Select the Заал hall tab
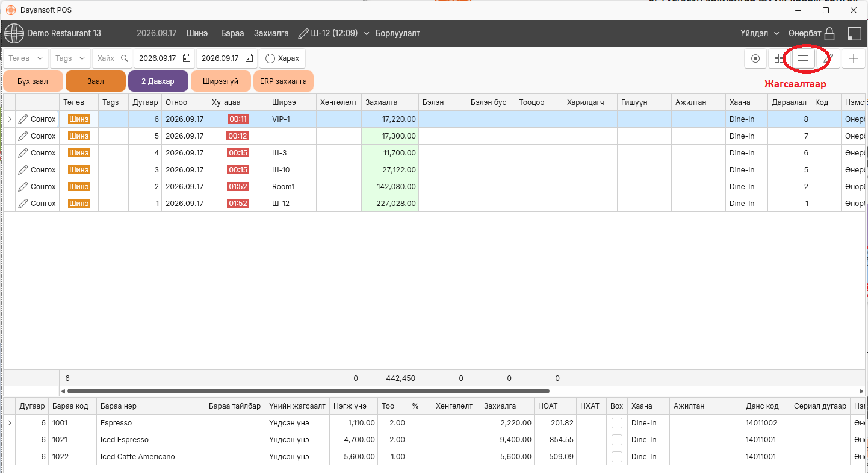868x473 pixels. [96, 81]
